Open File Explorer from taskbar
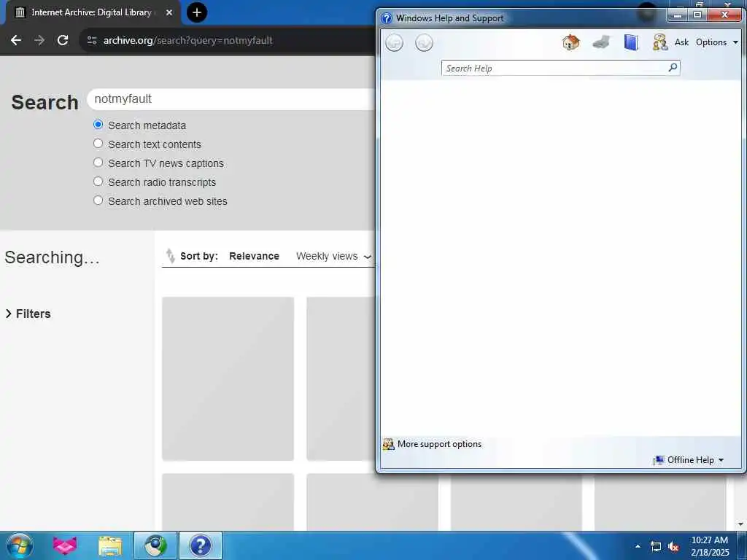This screenshot has height=560, width=747. [110, 545]
